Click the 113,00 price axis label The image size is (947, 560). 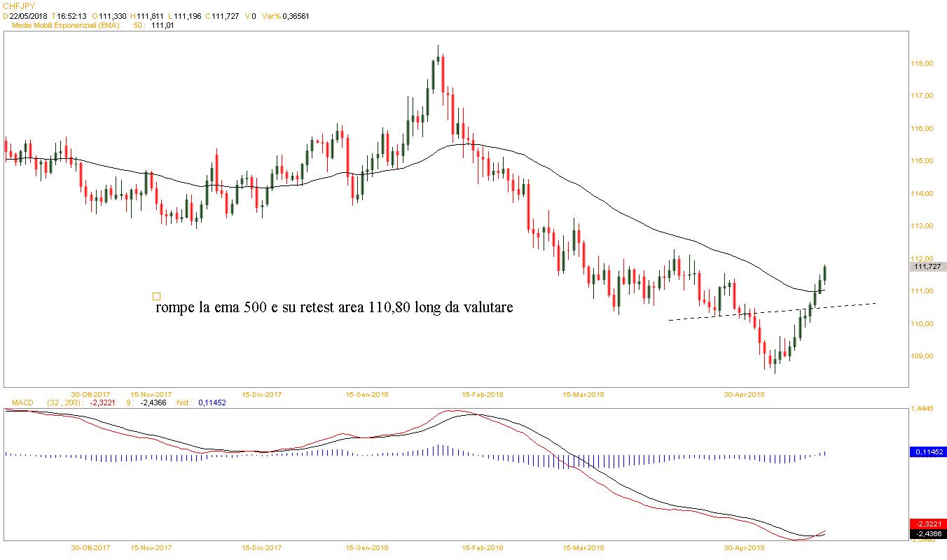(921, 226)
